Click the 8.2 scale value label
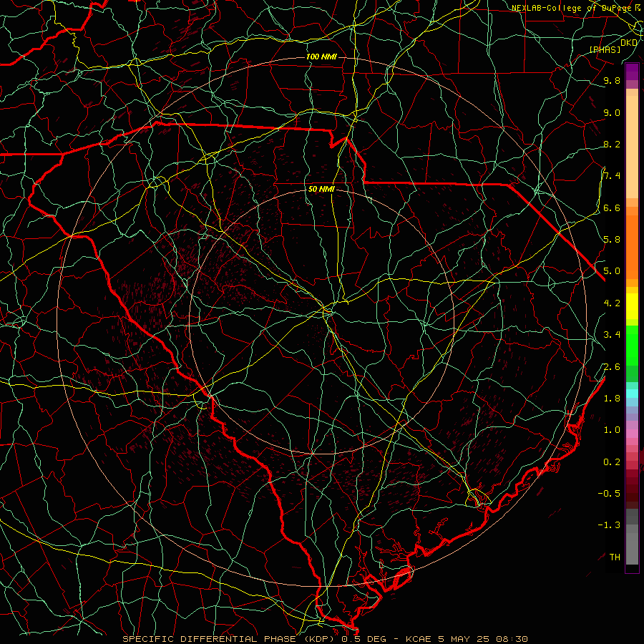Viewport: 644px width, 644px height. coord(612,144)
